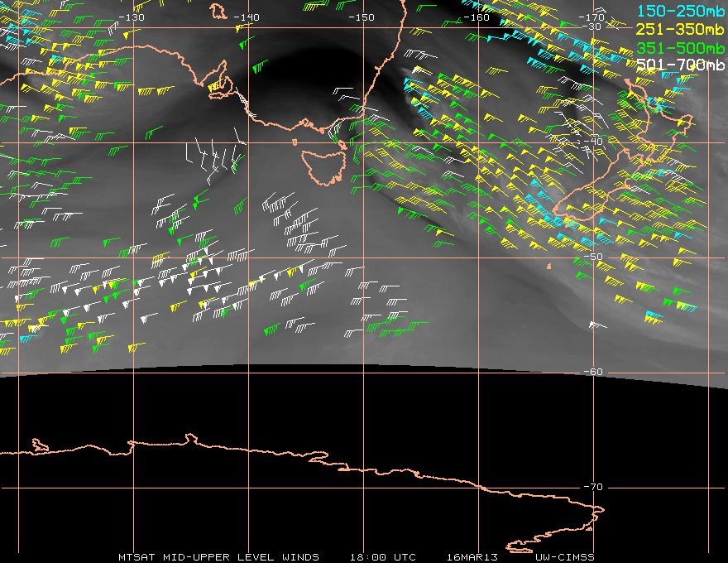728x563 pixels.
Task: Click the -160 longitude label
Action: click(x=477, y=17)
